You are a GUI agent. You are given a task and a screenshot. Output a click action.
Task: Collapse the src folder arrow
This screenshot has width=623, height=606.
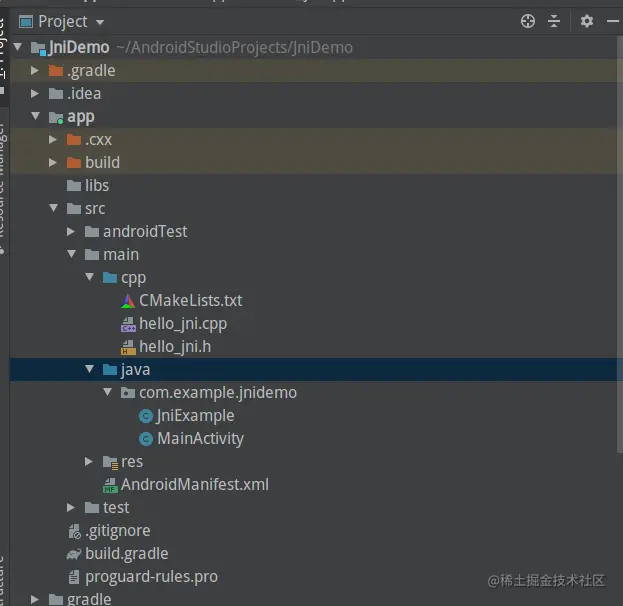pos(54,208)
